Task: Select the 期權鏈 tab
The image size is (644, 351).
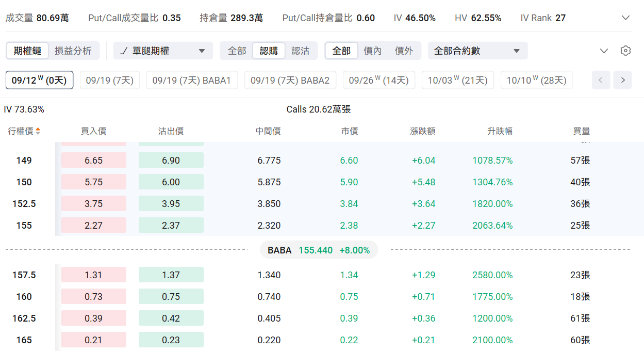Action: click(x=28, y=51)
